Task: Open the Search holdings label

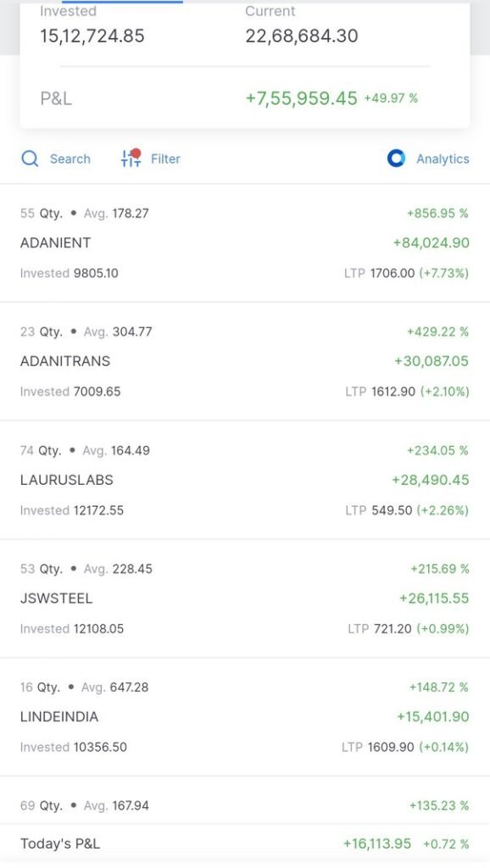Action: coord(70,159)
